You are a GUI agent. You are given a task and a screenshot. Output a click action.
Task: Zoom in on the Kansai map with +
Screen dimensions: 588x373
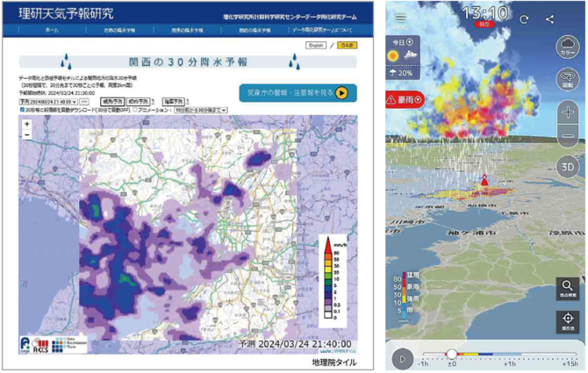26,124
